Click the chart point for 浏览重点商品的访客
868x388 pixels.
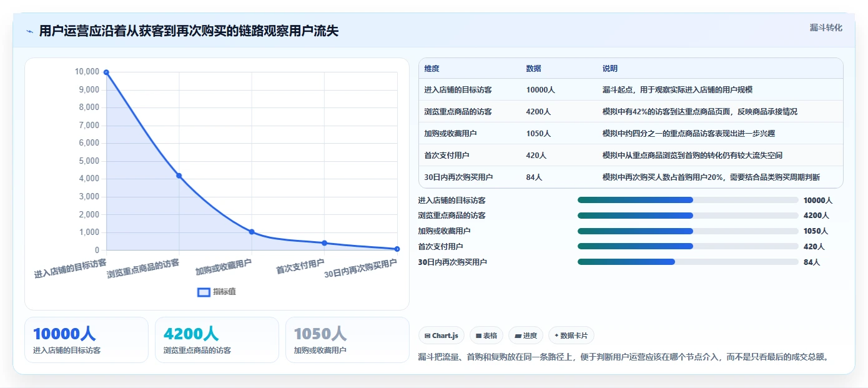click(x=179, y=176)
